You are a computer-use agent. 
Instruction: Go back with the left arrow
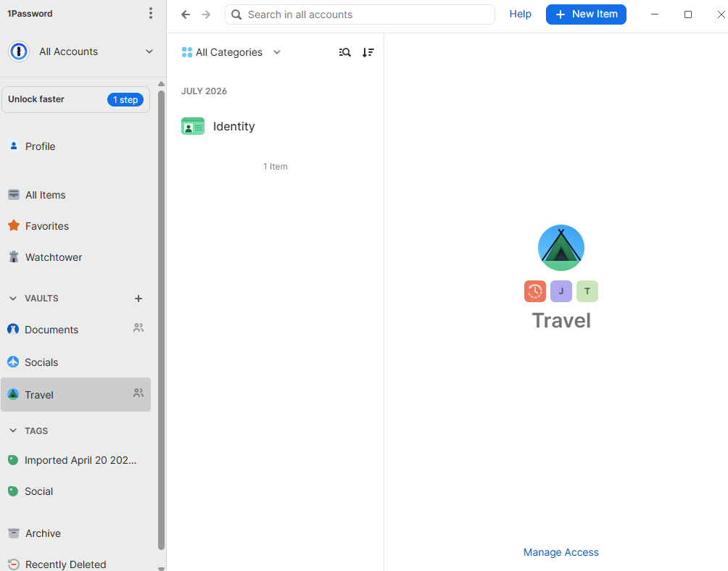[x=186, y=14]
